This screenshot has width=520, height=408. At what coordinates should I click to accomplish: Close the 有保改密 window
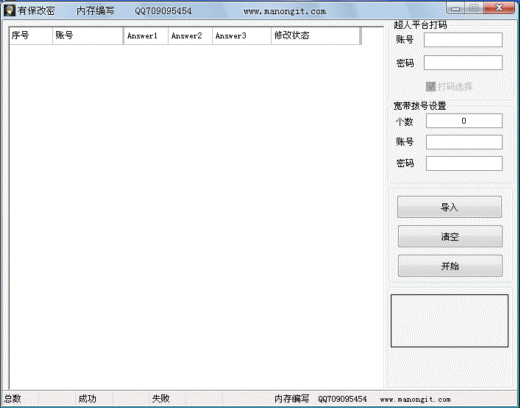pos(499,8)
